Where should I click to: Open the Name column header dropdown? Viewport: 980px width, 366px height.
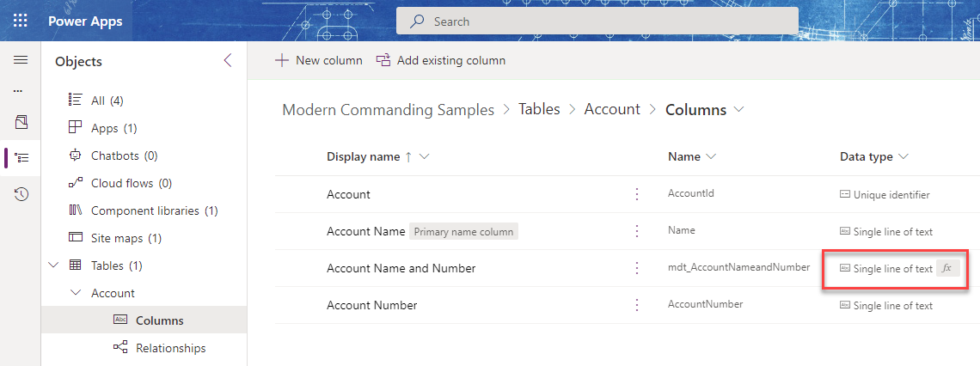(x=710, y=156)
